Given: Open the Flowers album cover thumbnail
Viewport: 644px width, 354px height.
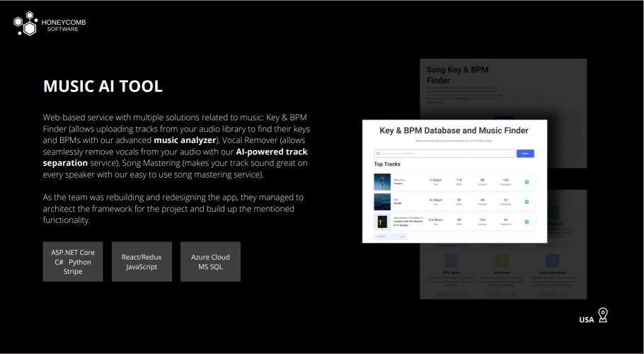Looking at the screenshot, I should (382, 182).
